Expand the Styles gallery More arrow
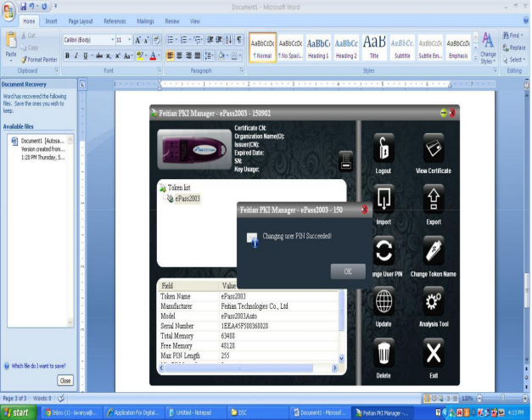Image resolution: width=532 pixels, height=420 pixels. pyautogui.click(x=475, y=58)
